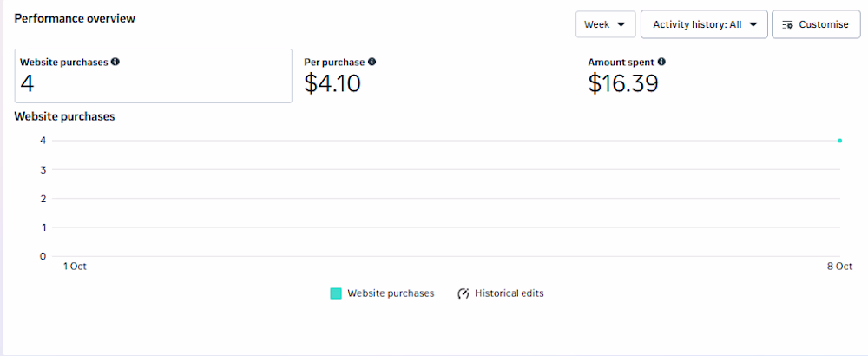Click the teal Website purchases legend swatch

tap(336, 293)
